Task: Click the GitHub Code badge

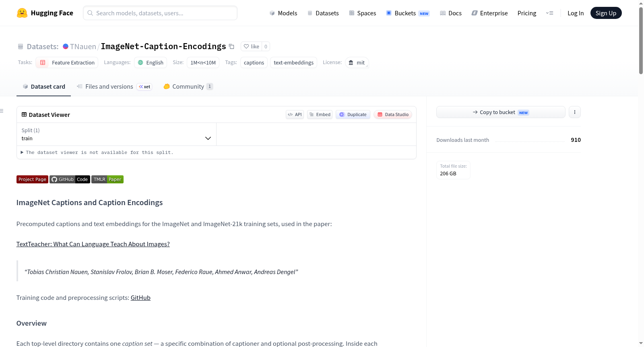Action: pyautogui.click(x=70, y=179)
